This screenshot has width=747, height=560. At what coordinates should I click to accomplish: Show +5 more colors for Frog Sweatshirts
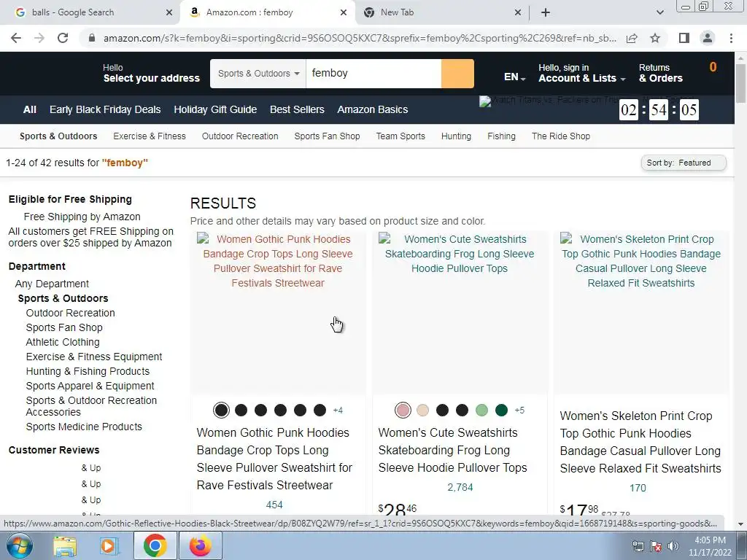coord(519,410)
